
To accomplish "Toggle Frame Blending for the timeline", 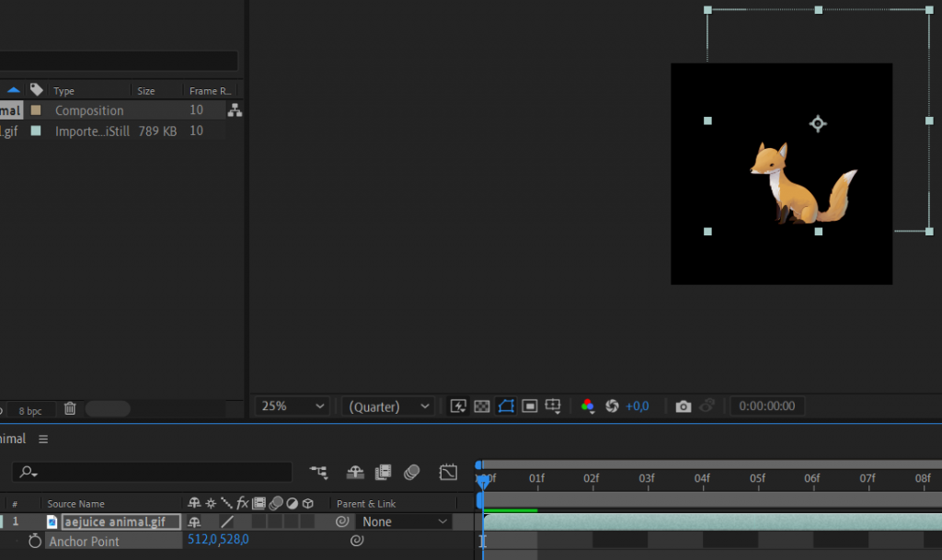I will [x=383, y=472].
